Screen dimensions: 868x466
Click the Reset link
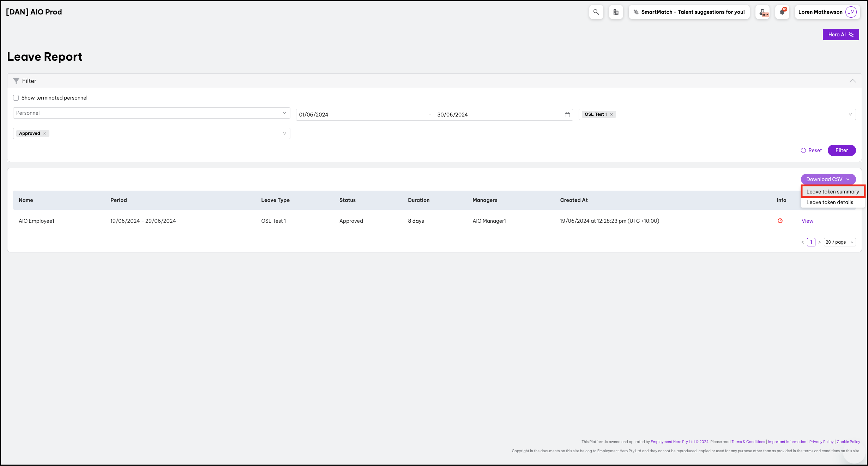[811, 150]
